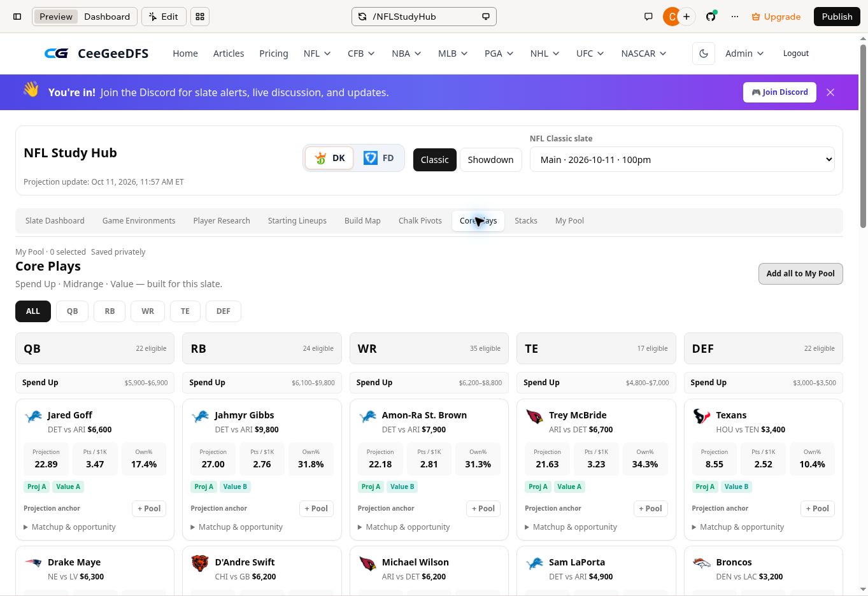Open the Admin account dropdown

tap(744, 53)
